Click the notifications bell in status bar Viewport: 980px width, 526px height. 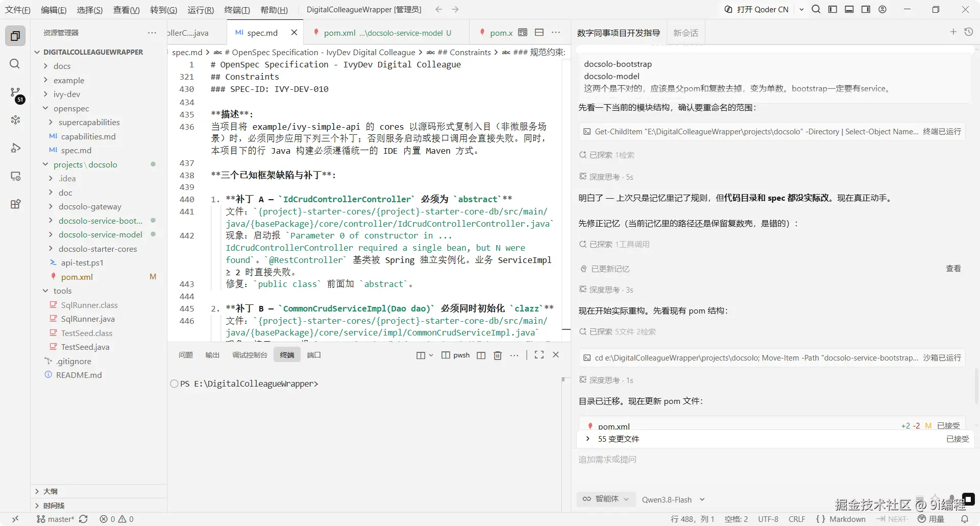coord(965,519)
